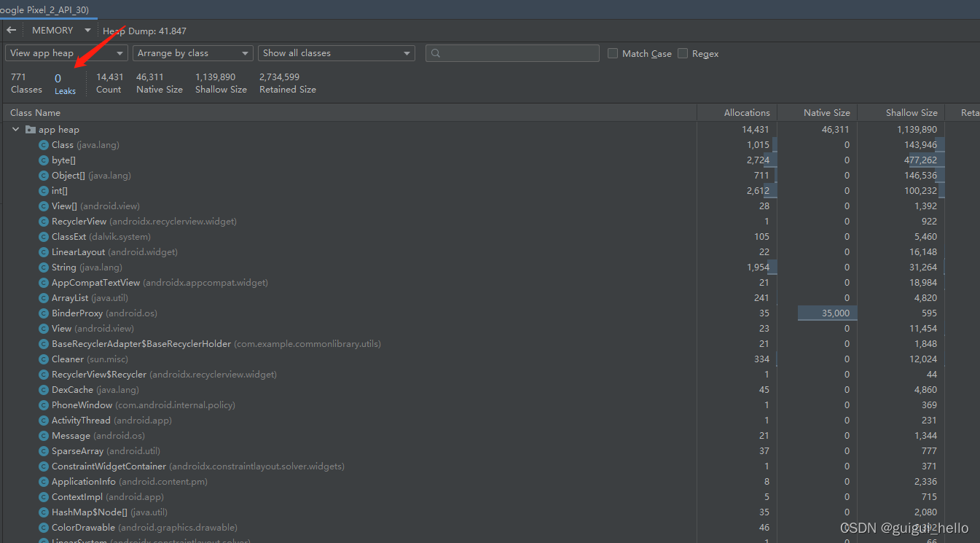Select the int[] class icon
Viewport: 980px width, 543px height.
click(x=44, y=191)
